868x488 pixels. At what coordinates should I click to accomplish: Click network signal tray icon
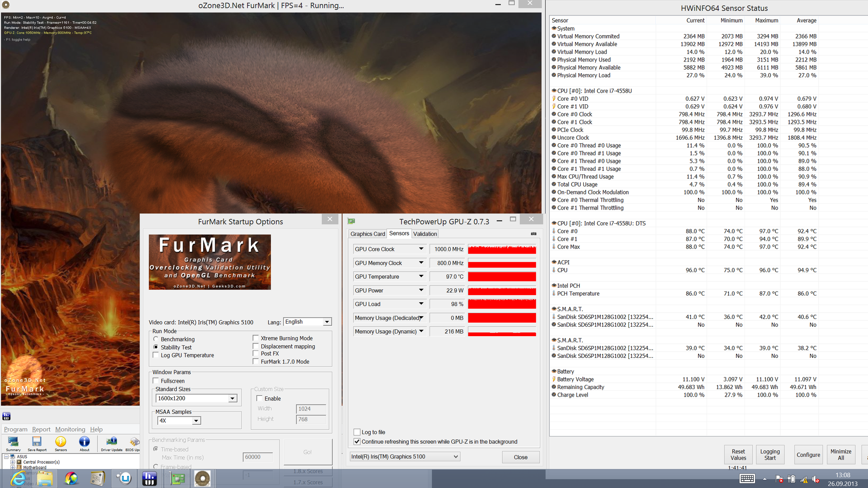803,479
